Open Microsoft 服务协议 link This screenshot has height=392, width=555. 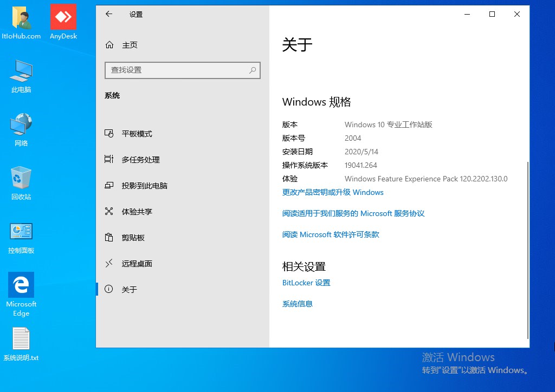[x=353, y=213]
